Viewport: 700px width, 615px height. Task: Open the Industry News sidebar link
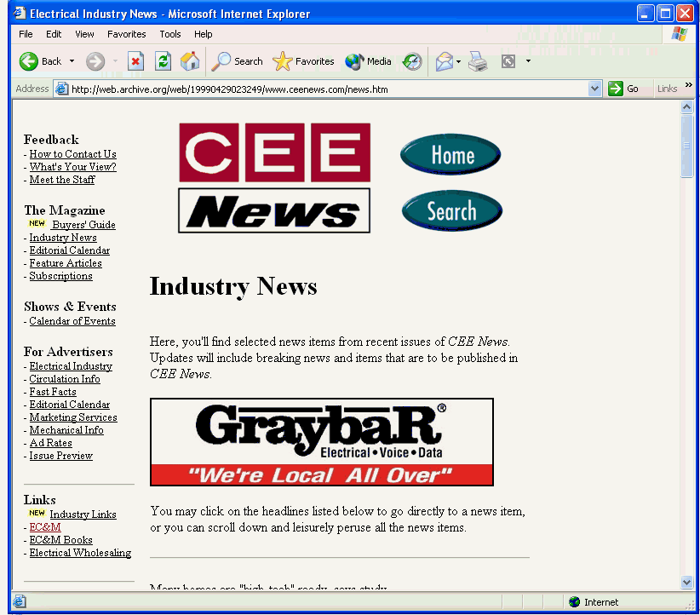(x=63, y=238)
